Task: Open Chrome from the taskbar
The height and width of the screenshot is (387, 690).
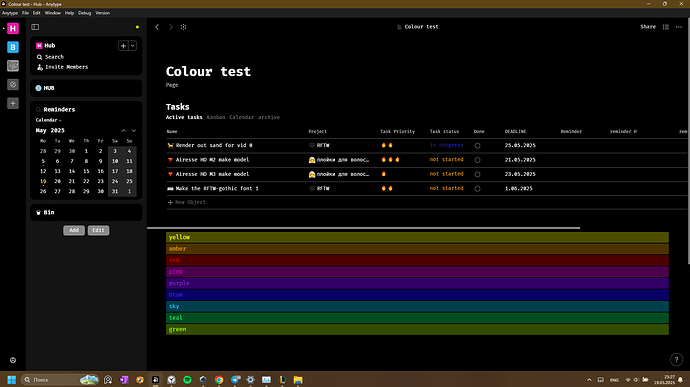Action: click(x=219, y=380)
